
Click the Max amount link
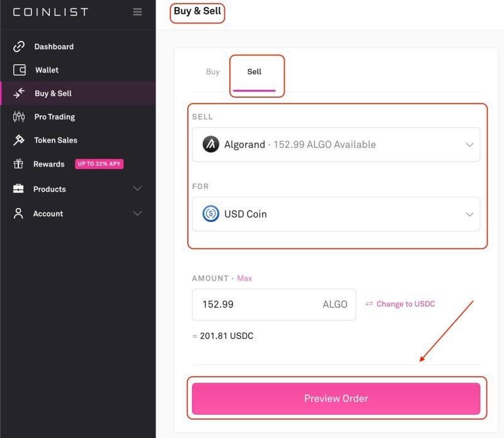coord(244,279)
